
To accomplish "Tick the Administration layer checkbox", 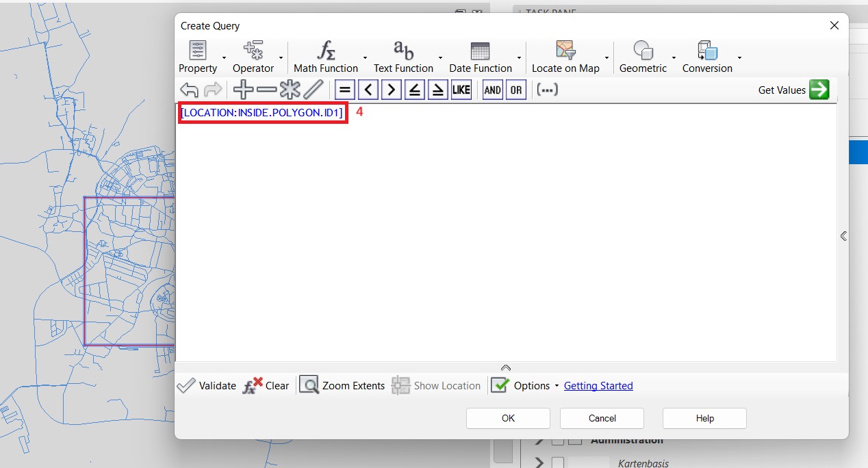I will pyautogui.click(x=558, y=440).
